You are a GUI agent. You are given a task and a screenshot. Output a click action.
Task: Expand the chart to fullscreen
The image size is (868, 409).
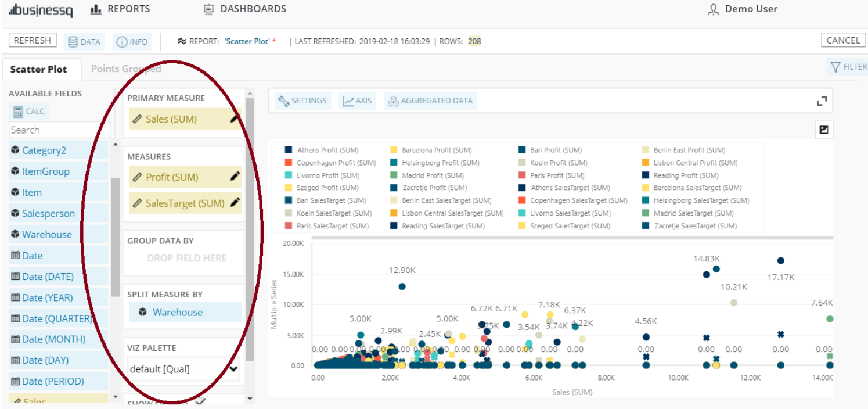[822, 101]
